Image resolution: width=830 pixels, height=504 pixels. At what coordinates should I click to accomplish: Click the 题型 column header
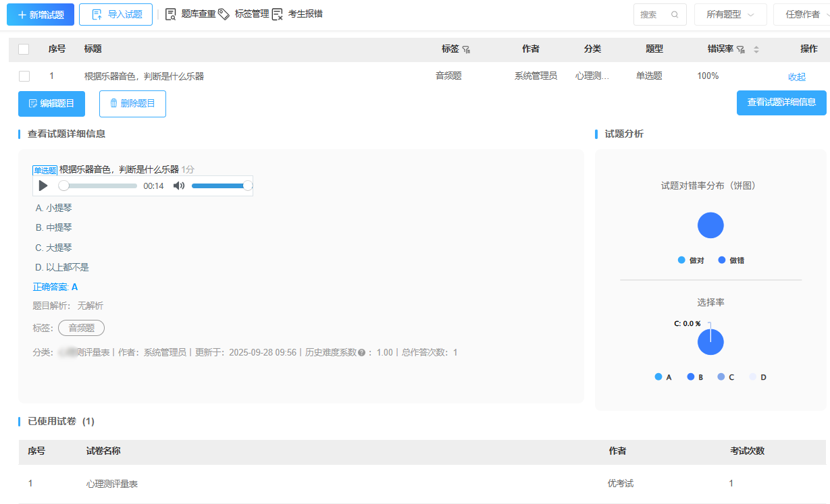tap(654, 49)
